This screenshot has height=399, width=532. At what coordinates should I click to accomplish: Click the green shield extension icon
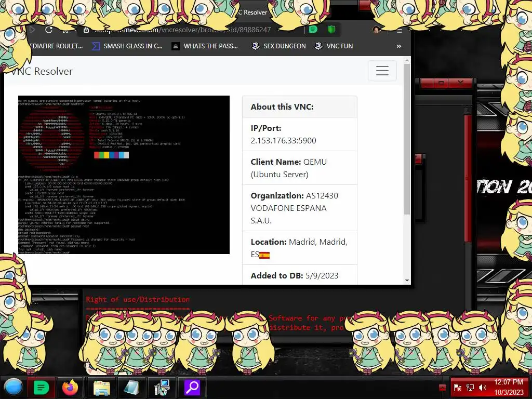point(331,30)
